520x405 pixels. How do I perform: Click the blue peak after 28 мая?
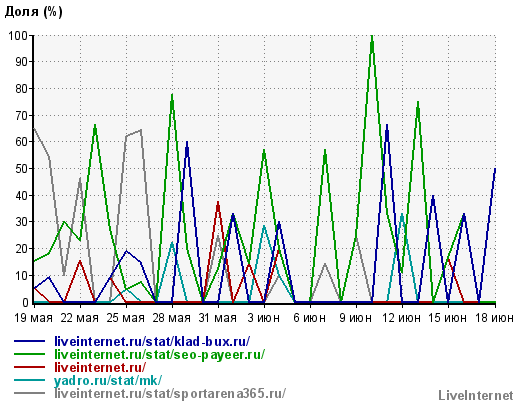[187, 144]
